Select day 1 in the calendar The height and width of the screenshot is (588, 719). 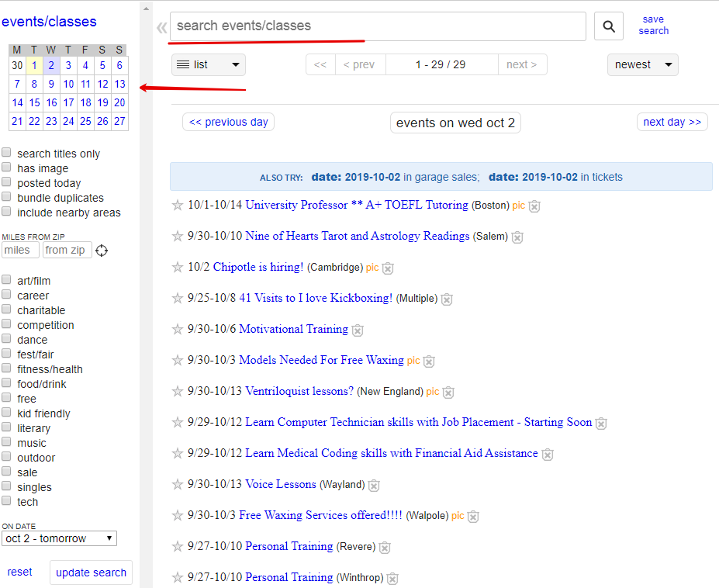pos(34,66)
